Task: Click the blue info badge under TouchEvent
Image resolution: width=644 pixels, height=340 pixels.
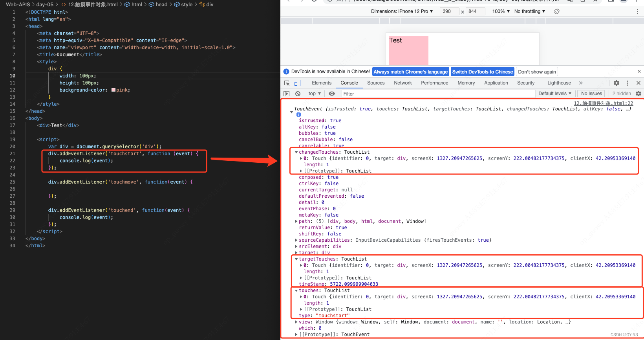Action: coord(298,114)
